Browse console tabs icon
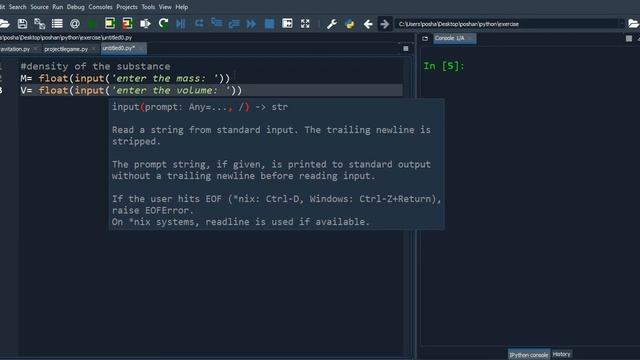This screenshot has height=360, width=640. pos(425,38)
